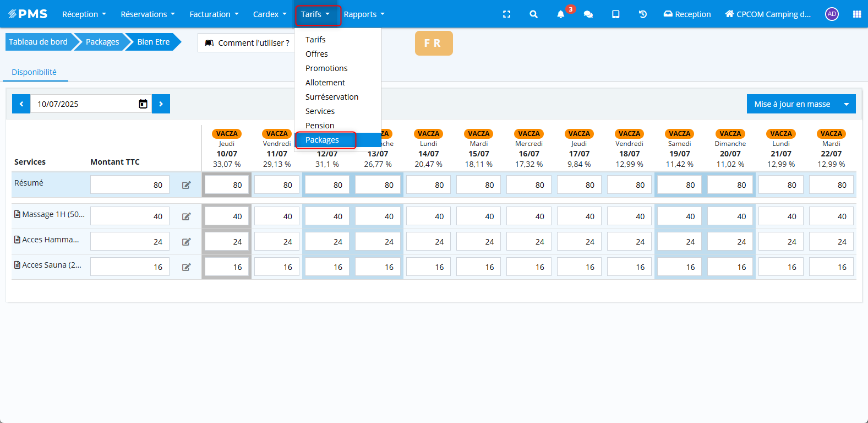Go to Tableau de bord breadcrumb

pyautogui.click(x=38, y=42)
